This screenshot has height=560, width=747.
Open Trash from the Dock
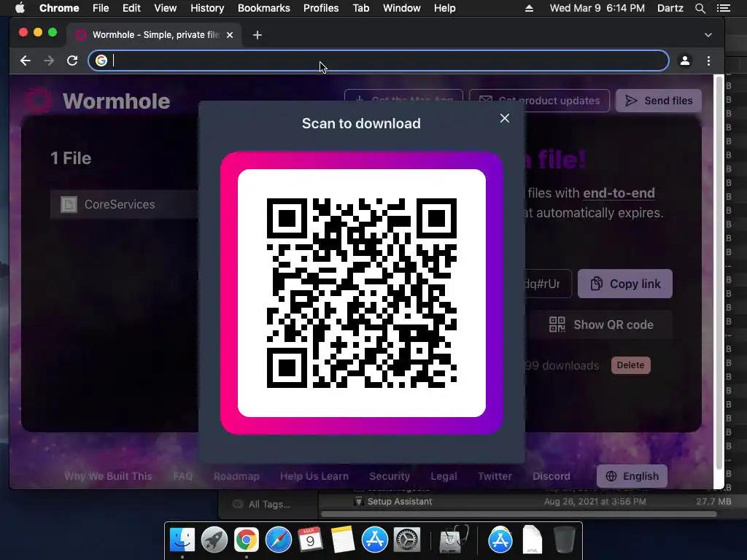click(565, 540)
